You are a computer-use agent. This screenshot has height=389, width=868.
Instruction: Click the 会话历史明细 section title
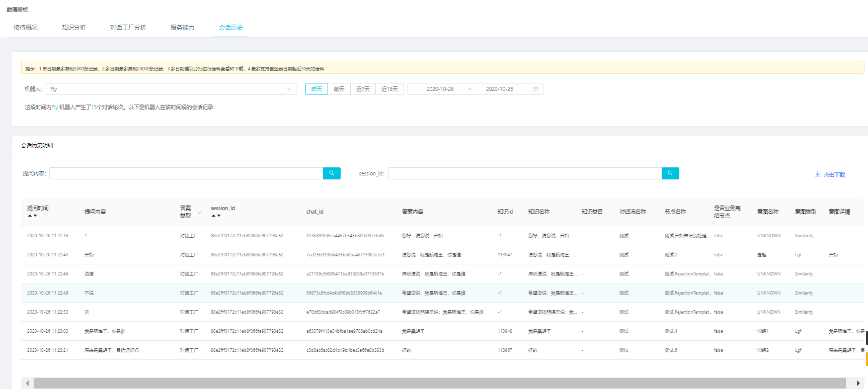click(37, 145)
